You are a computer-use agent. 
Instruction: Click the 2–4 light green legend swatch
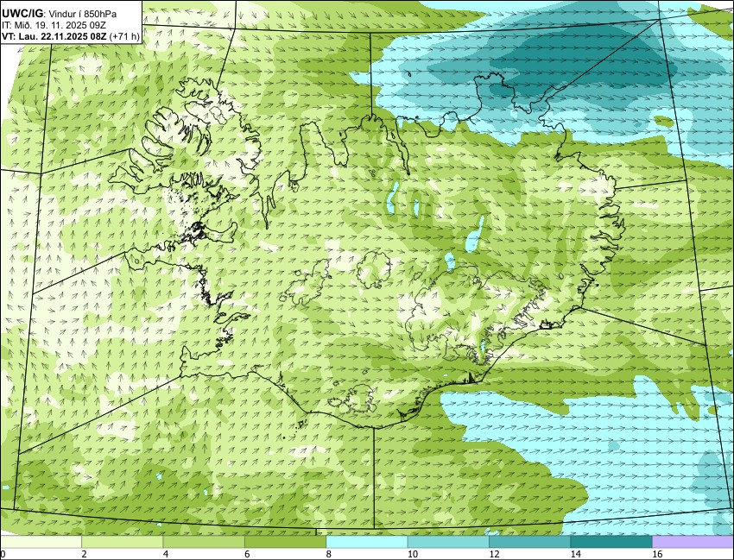[123, 542]
